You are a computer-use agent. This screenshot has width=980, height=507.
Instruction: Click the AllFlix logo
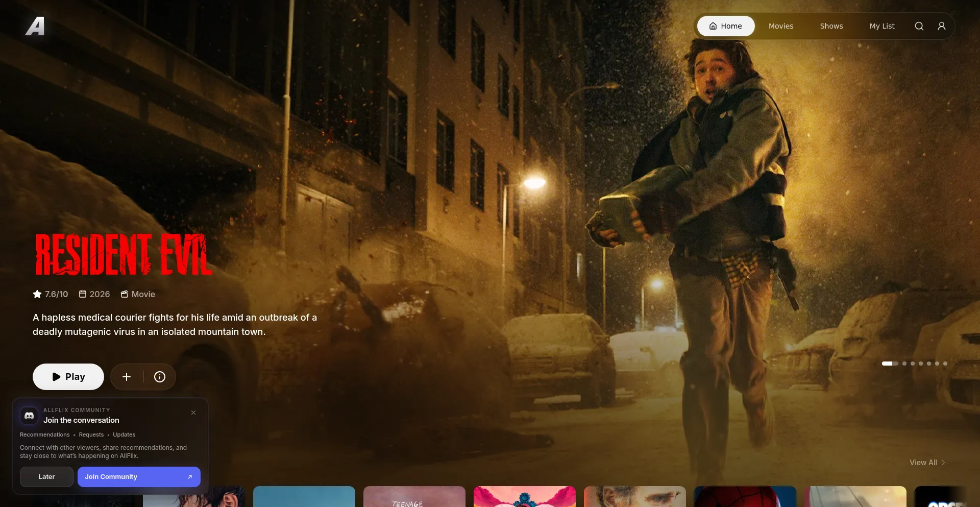click(x=35, y=26)
